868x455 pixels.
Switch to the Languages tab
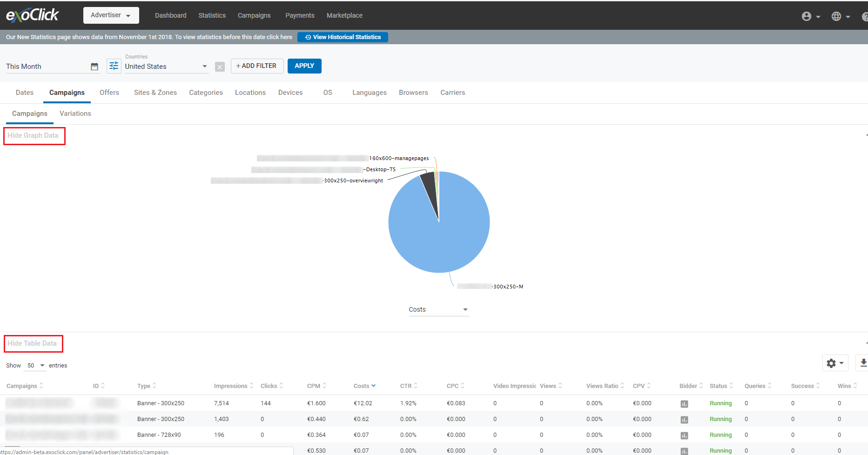[370, 93]
